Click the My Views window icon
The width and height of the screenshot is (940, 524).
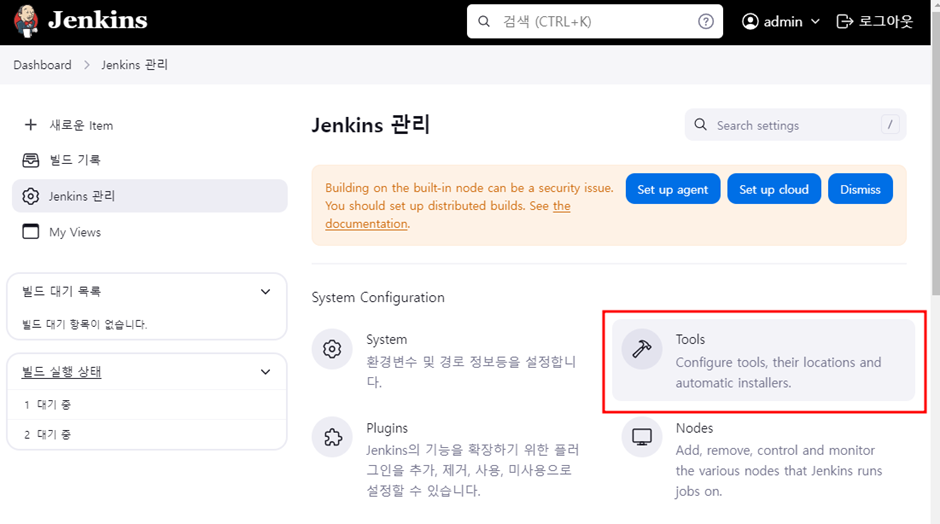point(31,231)
